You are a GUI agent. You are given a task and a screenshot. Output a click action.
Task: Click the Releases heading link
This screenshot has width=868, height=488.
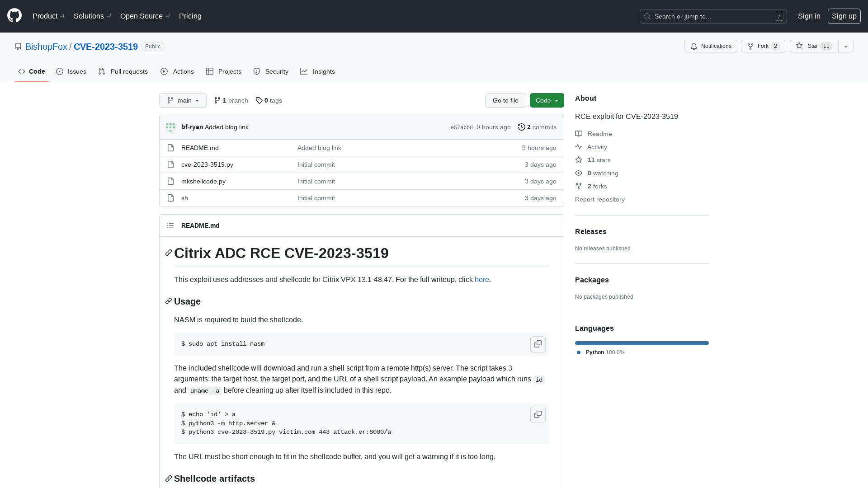coord(591,231)
